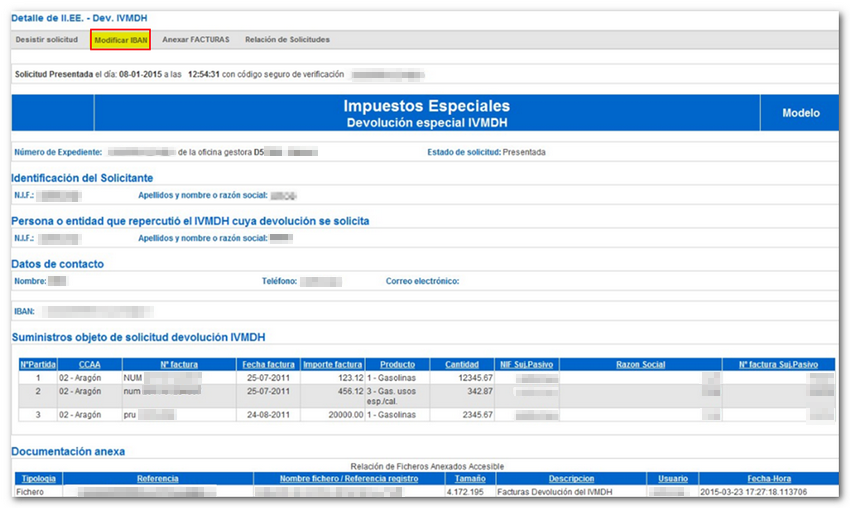Sort table by Nº factura column
850x508 pixels.
176,365
